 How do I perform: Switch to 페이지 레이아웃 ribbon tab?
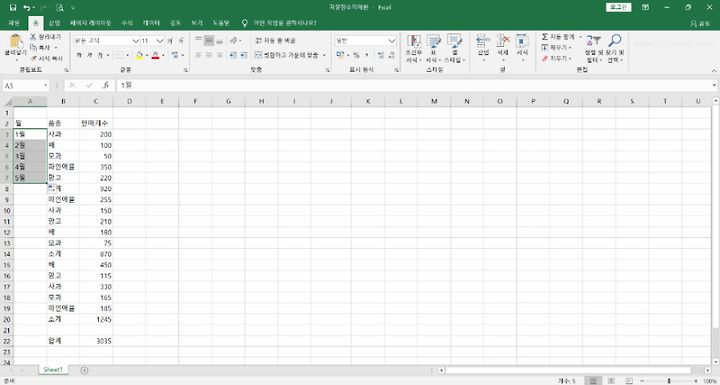point(90,23)
